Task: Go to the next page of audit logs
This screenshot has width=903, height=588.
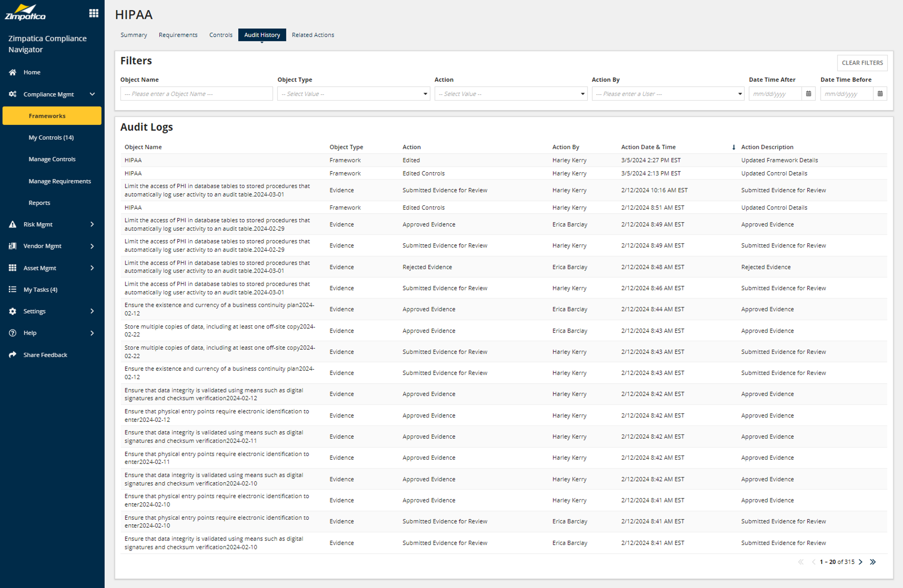Action: pos(860,562)
